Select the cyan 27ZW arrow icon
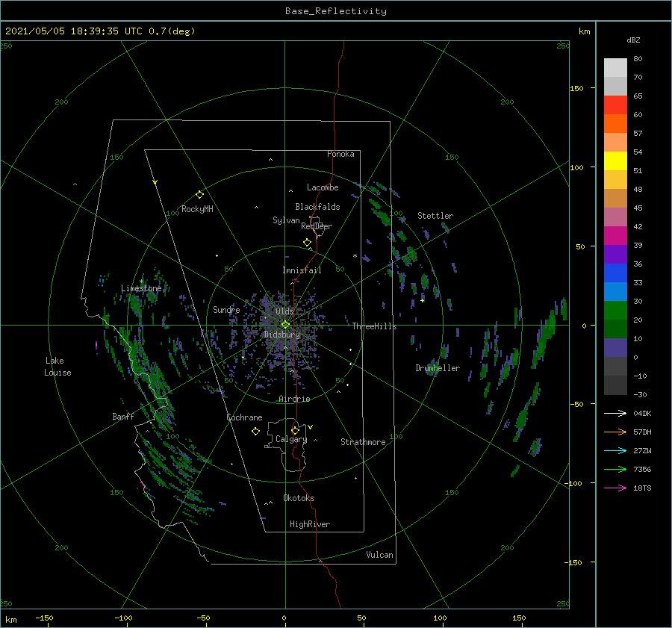The width and height of the screenshot is (672, 628). click(615, 450)
